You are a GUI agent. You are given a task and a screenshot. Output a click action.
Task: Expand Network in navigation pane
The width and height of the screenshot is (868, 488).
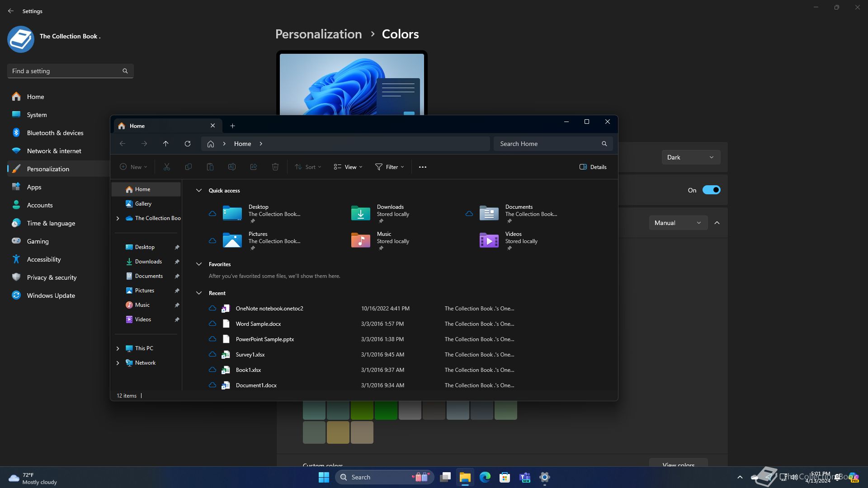tap(118, 363)
